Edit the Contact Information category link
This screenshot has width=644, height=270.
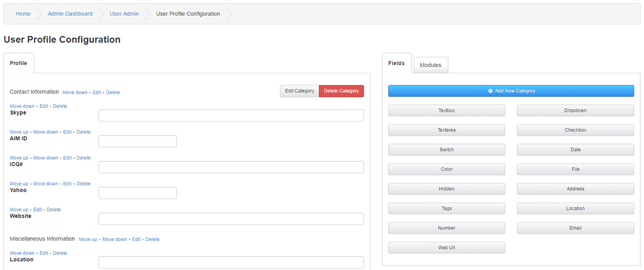pyautogui.click(x=97, y=93)
